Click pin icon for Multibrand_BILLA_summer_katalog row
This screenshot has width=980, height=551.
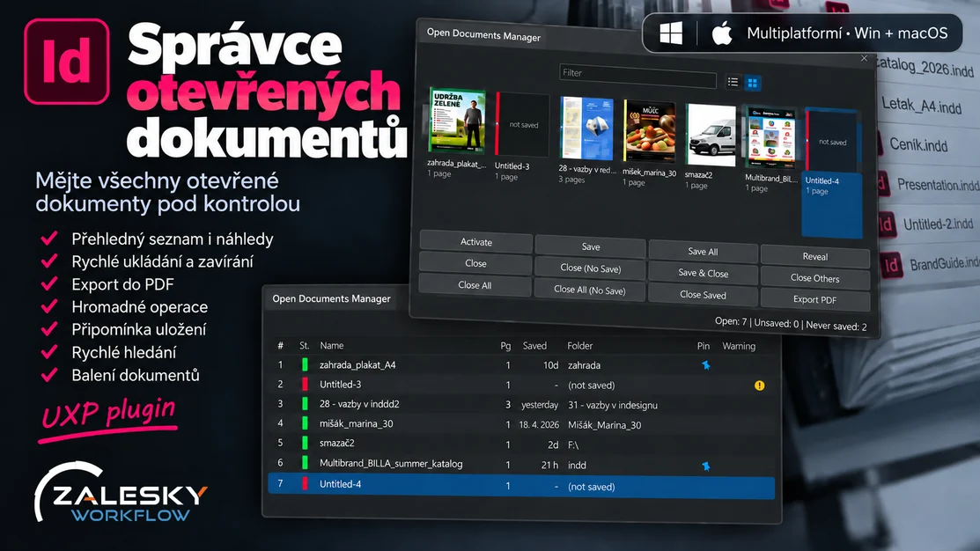pos(705,466)
